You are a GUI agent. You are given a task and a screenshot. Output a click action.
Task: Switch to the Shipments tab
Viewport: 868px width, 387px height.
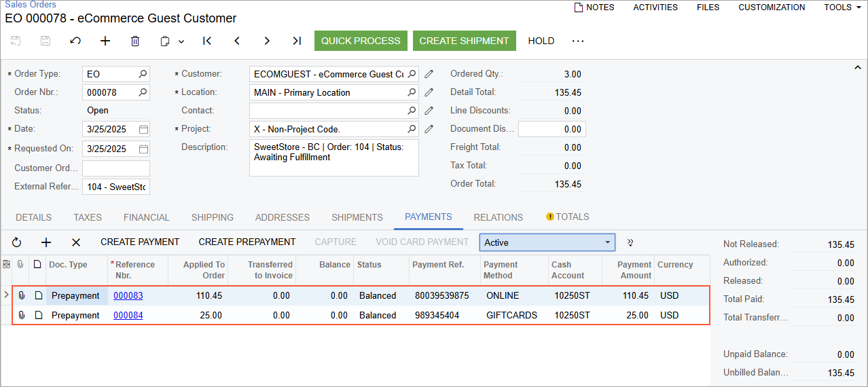357,217
